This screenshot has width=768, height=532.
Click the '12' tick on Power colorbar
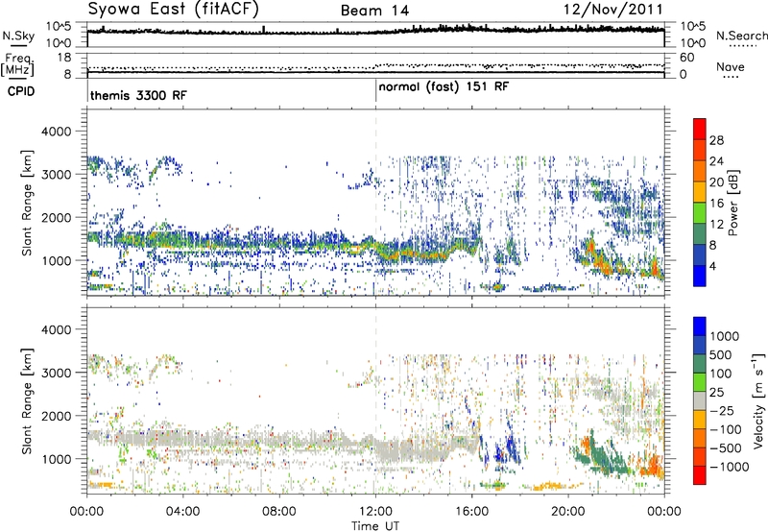716,225
